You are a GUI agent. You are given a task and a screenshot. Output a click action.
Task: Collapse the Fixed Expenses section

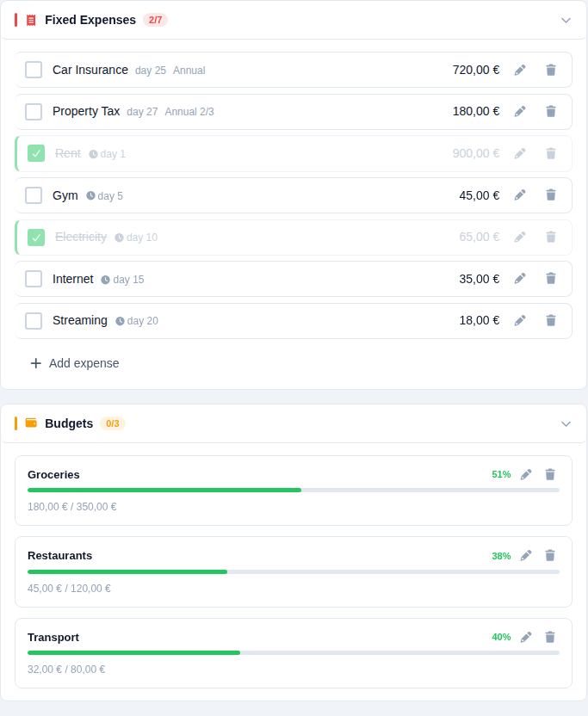click(x=566, y=20)
